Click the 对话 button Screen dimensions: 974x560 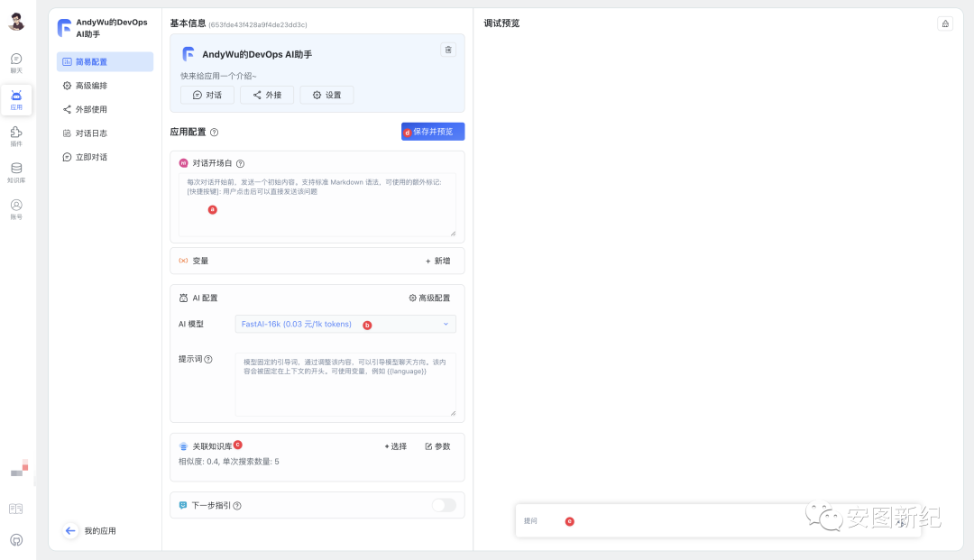[207, 95]
